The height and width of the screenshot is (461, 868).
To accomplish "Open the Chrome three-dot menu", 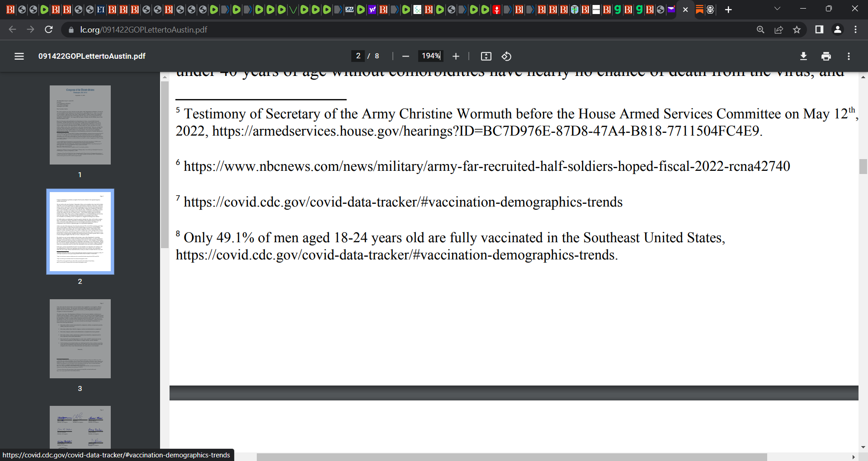I will pos(855,29).
